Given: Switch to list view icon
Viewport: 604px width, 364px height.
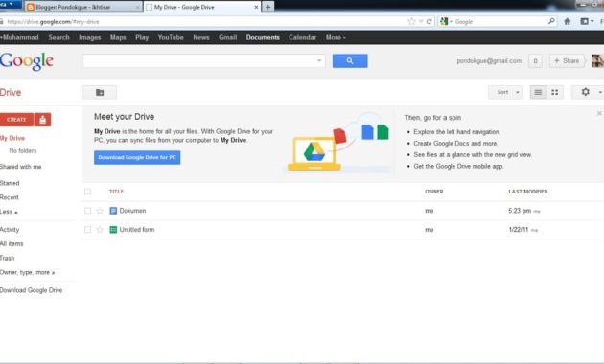Looking at the screenshot, I should tap(538, 92).
